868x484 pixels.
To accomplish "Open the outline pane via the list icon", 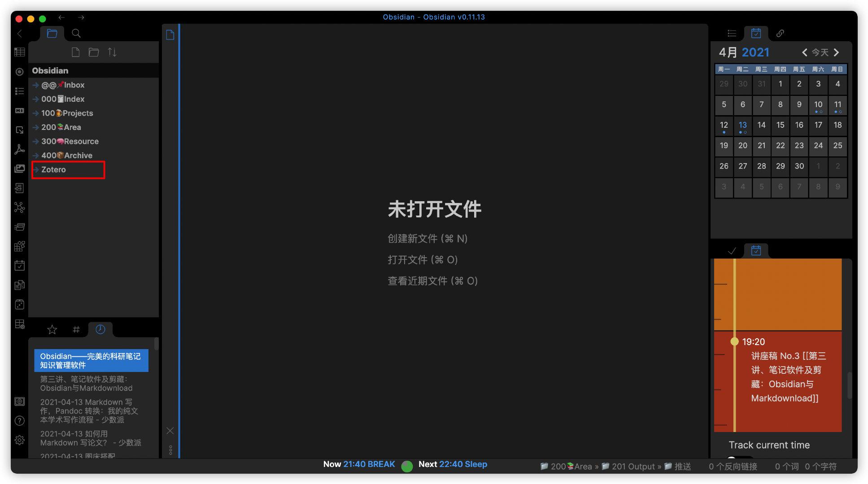I will (732, 33).
